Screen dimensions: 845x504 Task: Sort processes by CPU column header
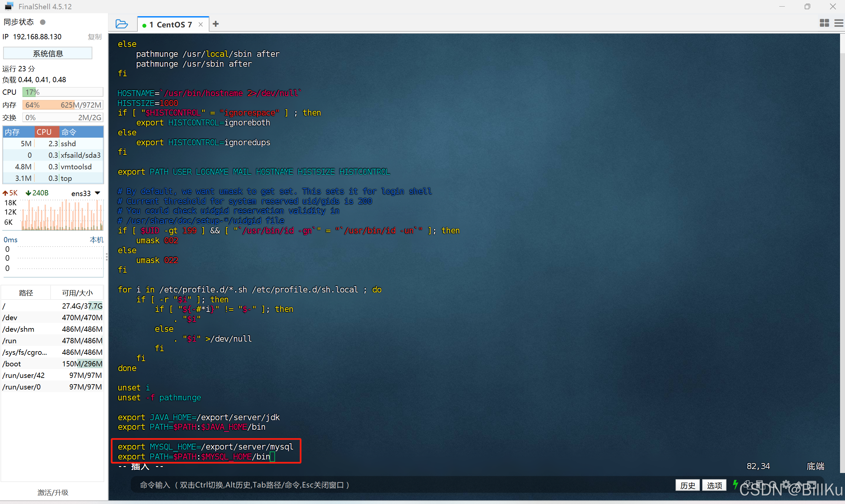click(47, 132)
